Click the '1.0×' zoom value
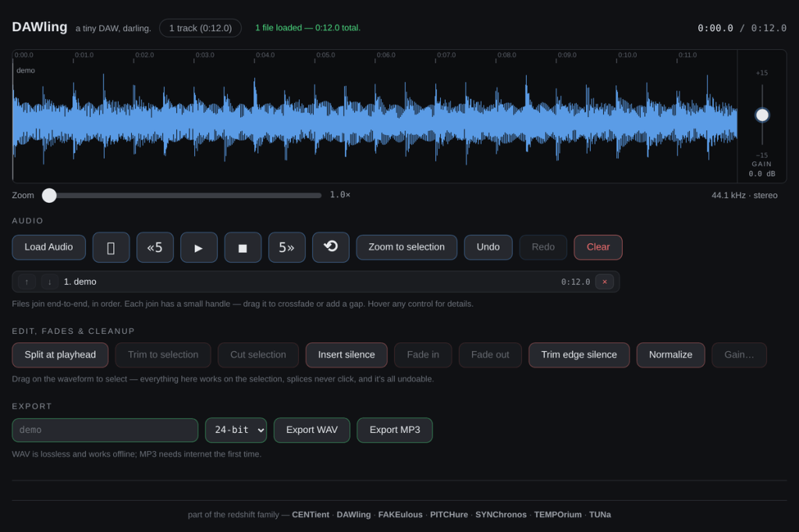Viewport: 799px width, 532px height. 340,195
